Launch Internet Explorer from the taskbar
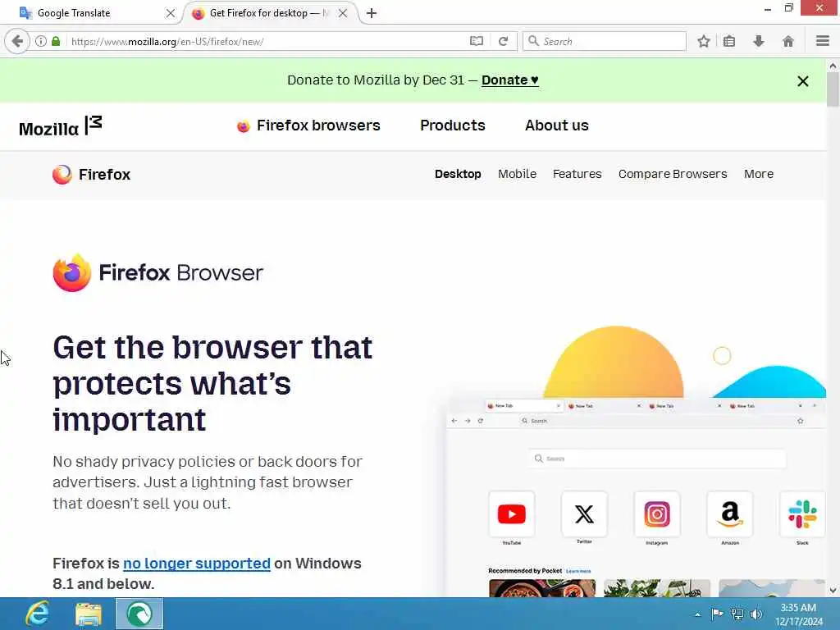The height and width of the screenshot is (630, 840). 38,614
